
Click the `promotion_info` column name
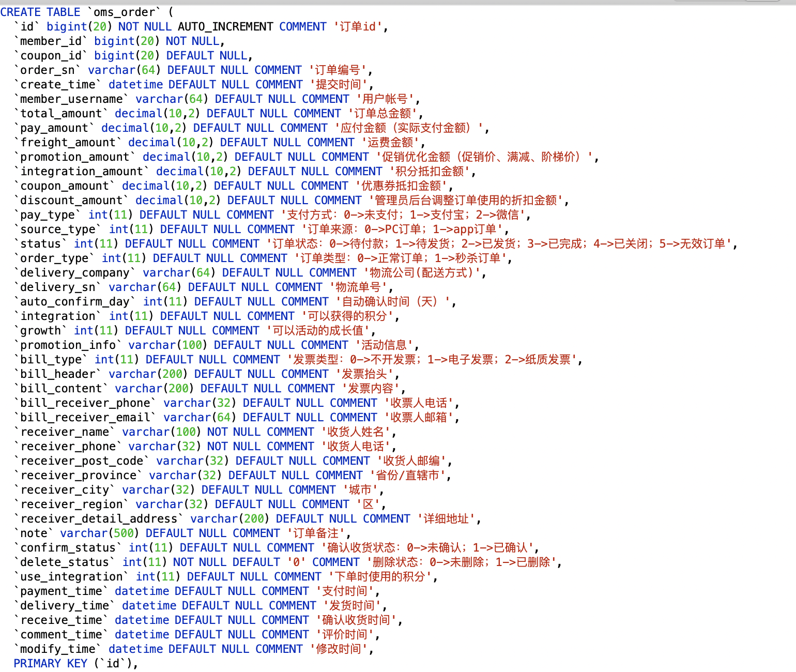[68, 345]
